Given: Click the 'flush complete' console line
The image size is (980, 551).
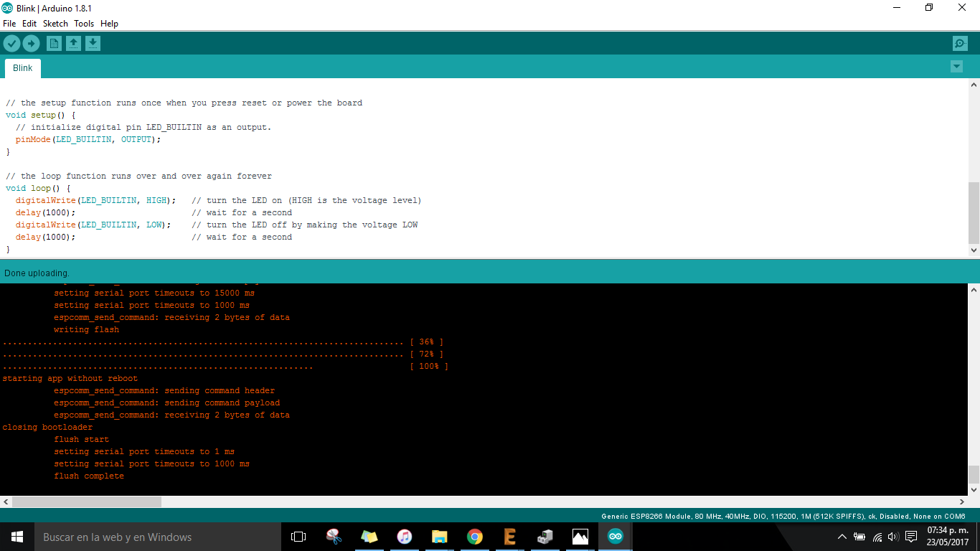Looking at the screenshot, I should [89, 476].
